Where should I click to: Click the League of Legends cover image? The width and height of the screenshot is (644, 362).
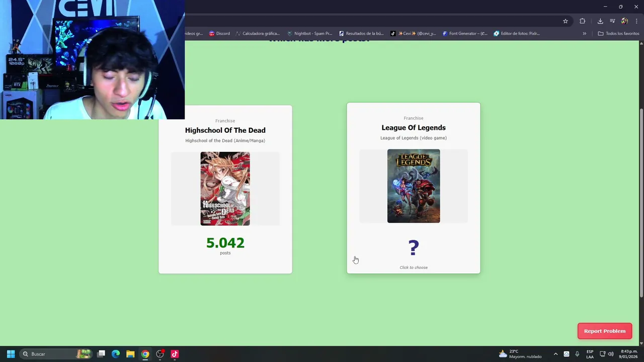pyautogui.click(x=414, y=186)
